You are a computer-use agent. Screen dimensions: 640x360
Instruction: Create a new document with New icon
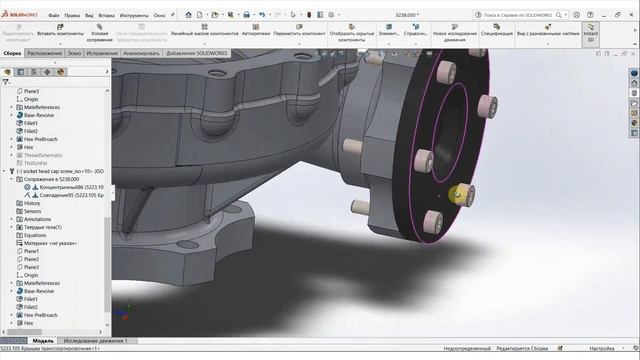pyautogui.click(x=200, y=15)
